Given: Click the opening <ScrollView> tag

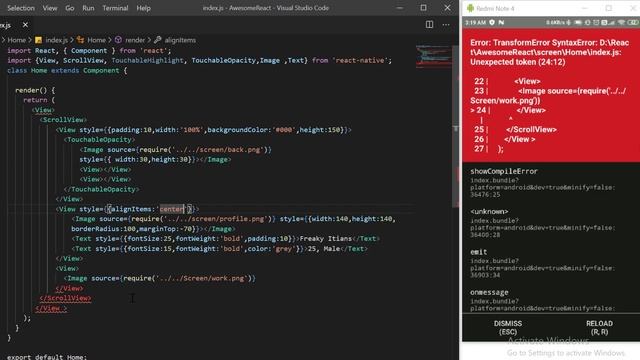Looking at the screenshot, I should coord(64,120).
